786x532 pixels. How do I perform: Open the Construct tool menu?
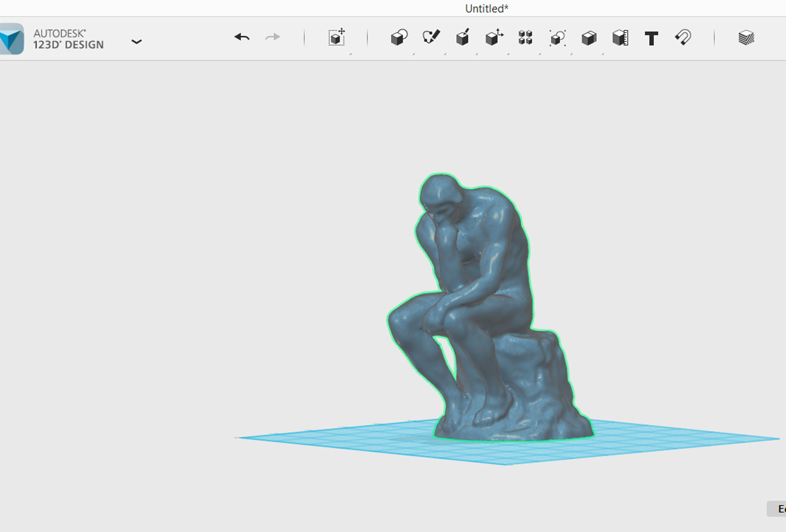463,37
